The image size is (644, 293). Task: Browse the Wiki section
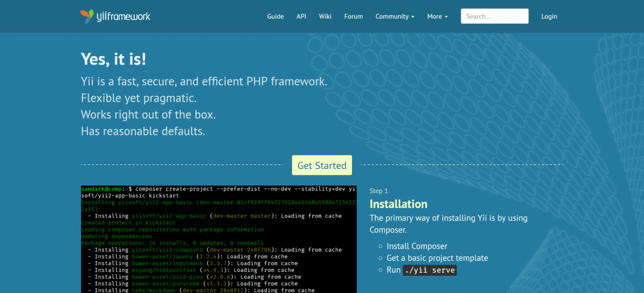point(325,16)
